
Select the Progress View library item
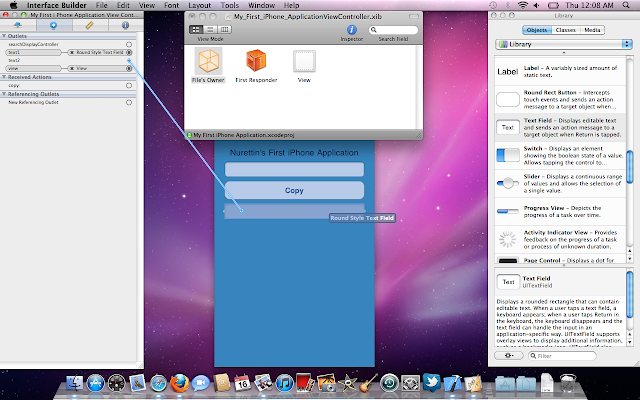tap(560, 211)
